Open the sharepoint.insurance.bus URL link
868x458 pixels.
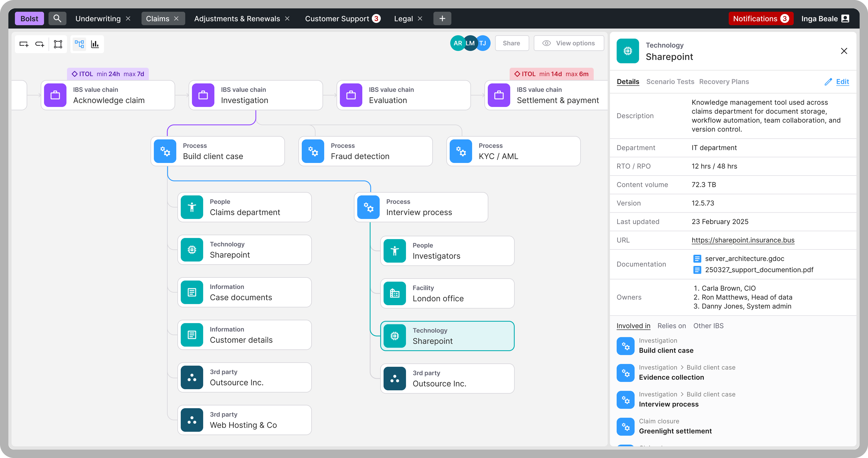pyautogui.click(x=743, y=240)
